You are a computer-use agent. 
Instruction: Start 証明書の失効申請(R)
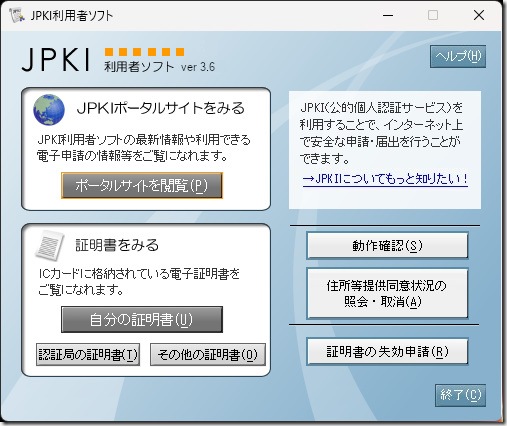pos(387,352)
